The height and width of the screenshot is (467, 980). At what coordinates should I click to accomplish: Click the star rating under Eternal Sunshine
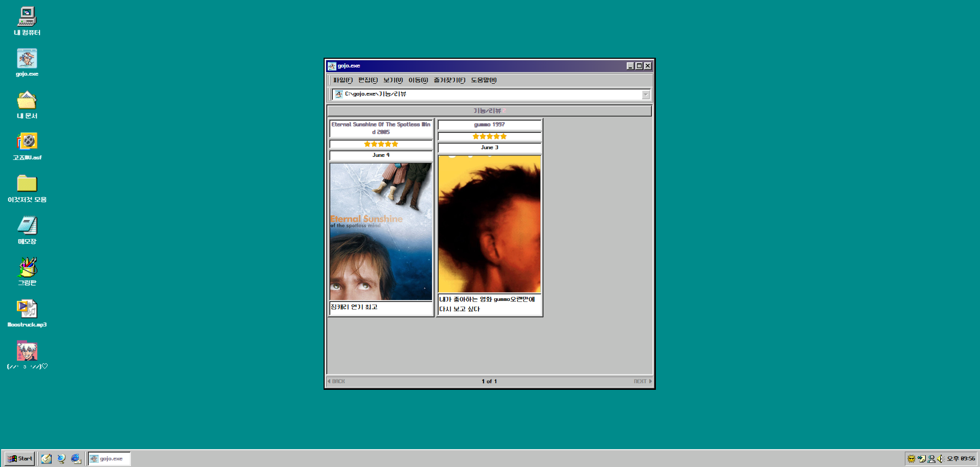(x=381, y=144)
